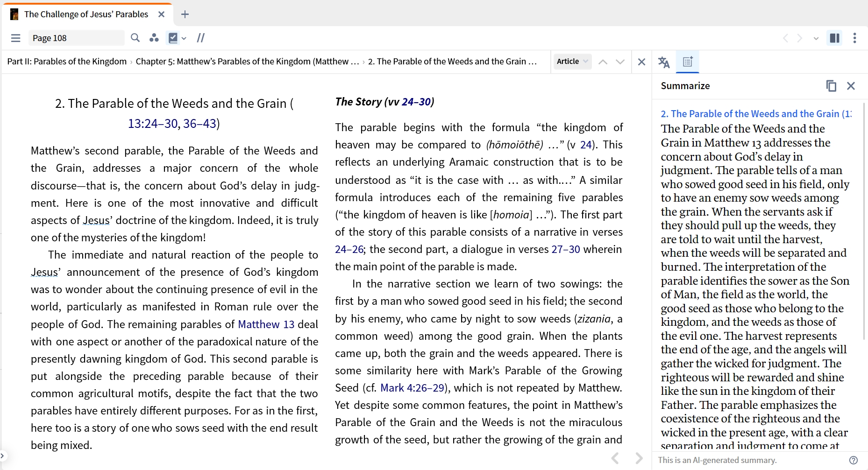
Task: Open verses 24–30 in The Story heading
Action: coord(416,102)
